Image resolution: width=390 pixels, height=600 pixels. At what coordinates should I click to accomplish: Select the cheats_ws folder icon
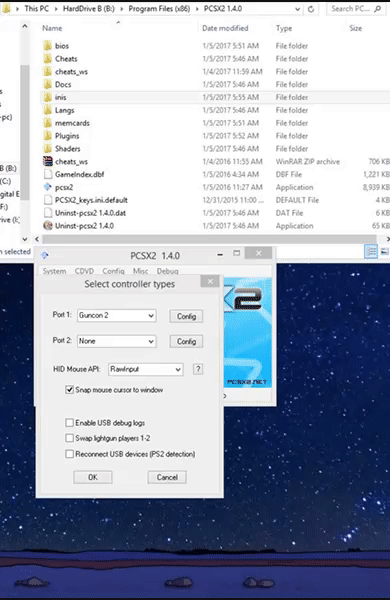[47, 72]
